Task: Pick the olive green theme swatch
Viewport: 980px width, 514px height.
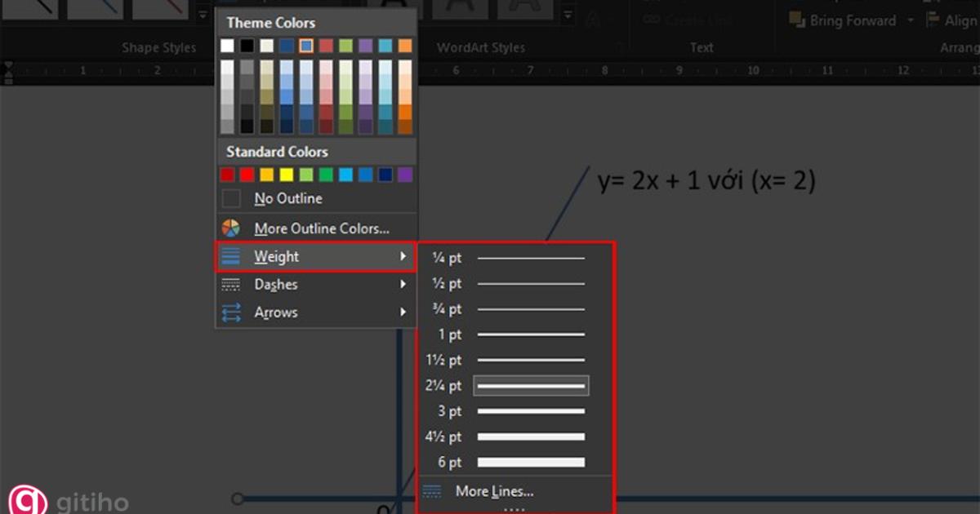Action: 346,46
